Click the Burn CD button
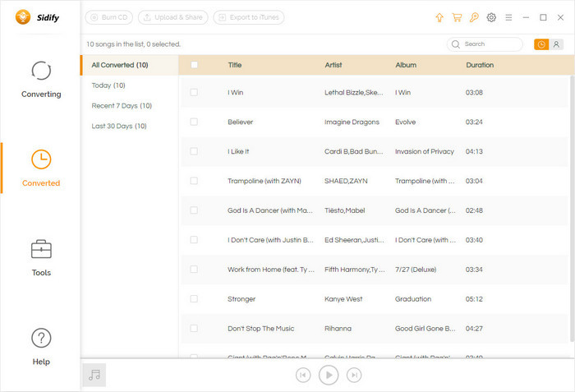 click(x=109, y=17)
